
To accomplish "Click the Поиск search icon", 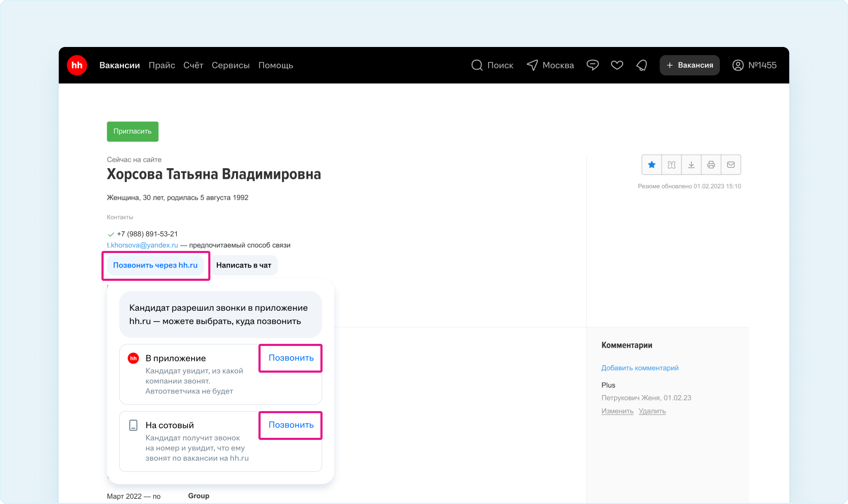I will tap(477, 65).
